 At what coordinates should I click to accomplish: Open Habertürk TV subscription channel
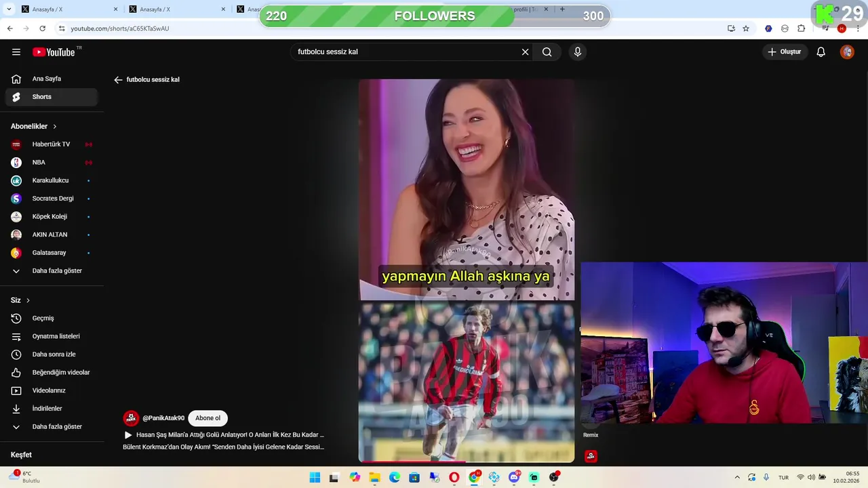tap(52, 144)
